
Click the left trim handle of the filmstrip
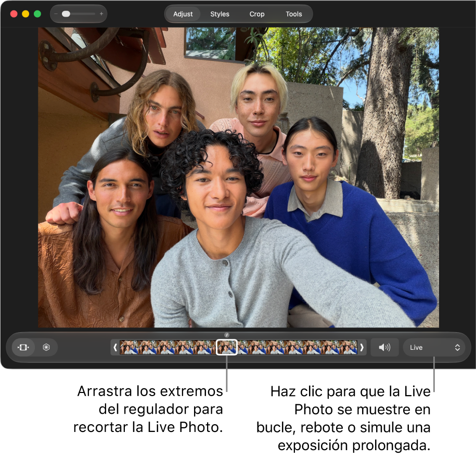(x=115, y=347)
